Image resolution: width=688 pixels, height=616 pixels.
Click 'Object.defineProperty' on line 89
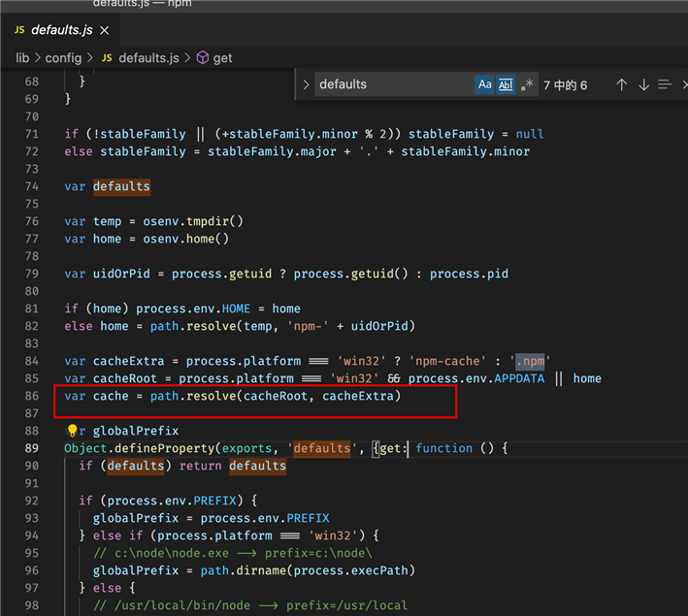point(140,448)
